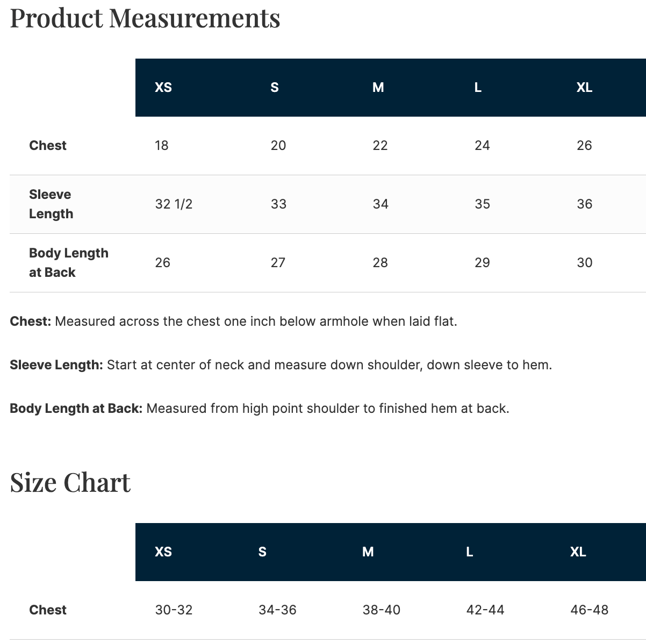
Task: Select the XS column header in measurements table
Action: (163, 88)
